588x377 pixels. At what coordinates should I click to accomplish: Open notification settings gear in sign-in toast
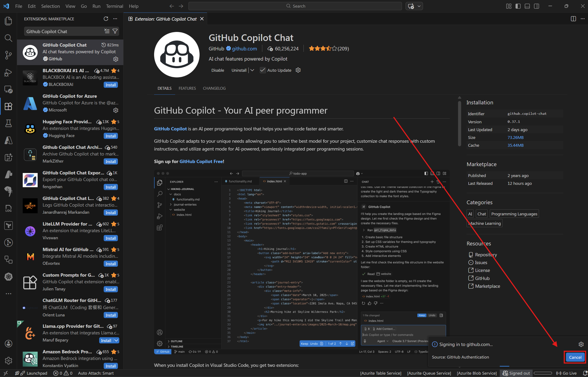pyautogui.click(x=581, y=344)
